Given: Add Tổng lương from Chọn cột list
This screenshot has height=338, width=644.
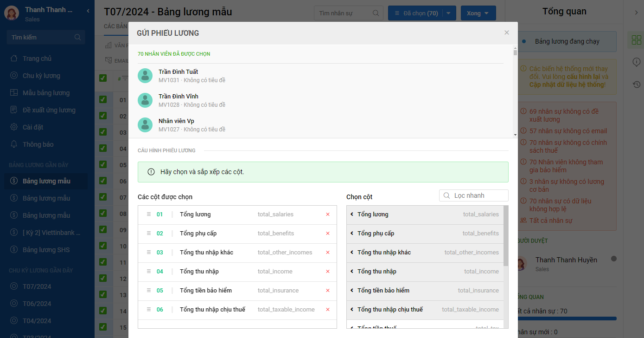Looking at the screenshot, I should click(425, 215).
